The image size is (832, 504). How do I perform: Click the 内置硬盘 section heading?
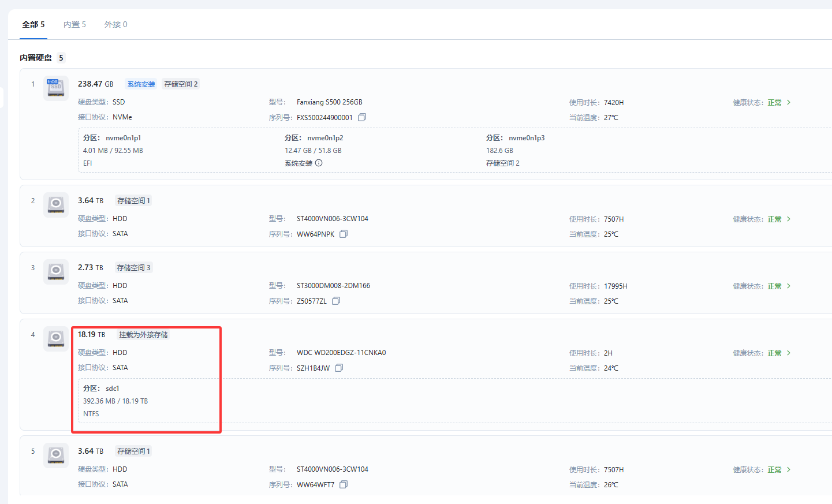[x=36, y=58]
